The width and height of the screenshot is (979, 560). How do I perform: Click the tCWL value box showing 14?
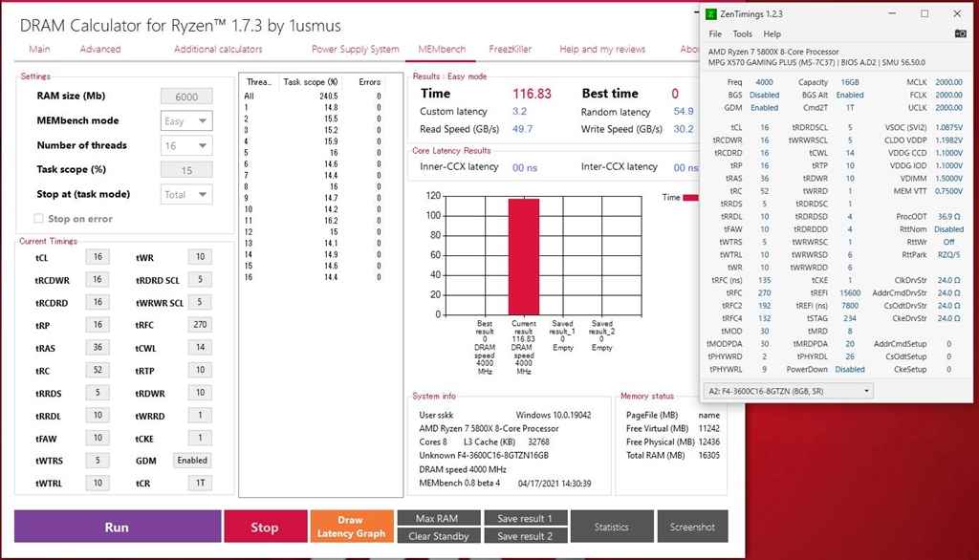tap(200, 347)
